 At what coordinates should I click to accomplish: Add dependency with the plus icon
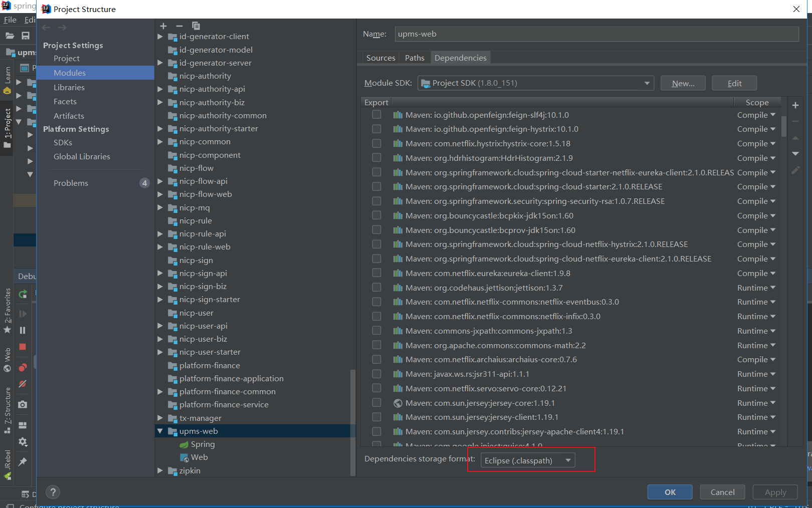click(795, 105)
